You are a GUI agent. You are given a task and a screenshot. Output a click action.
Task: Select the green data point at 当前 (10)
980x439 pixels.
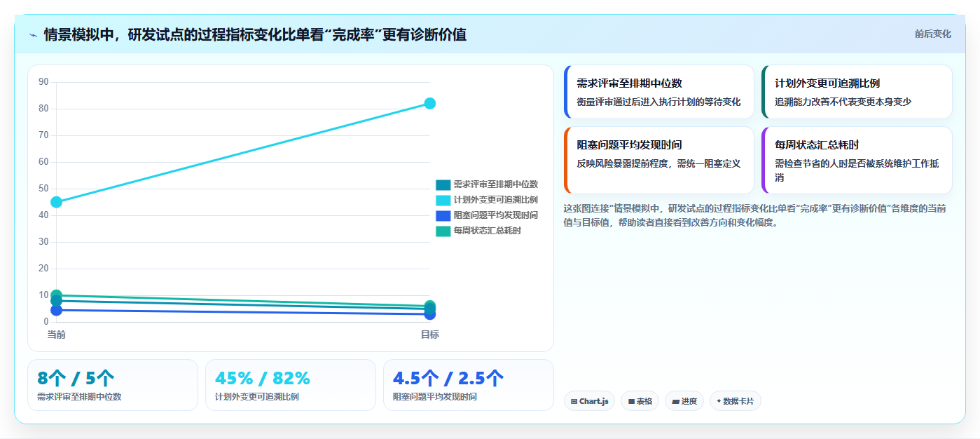click(57, 295)
